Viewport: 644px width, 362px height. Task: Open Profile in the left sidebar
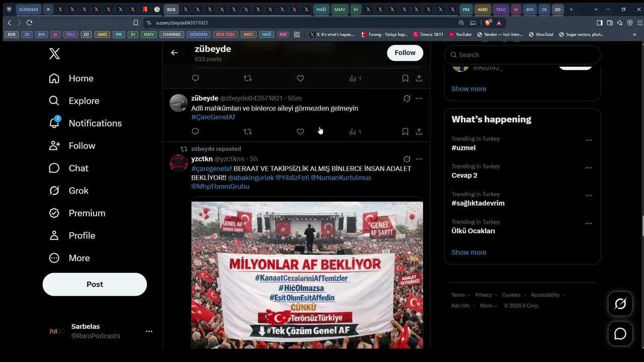click(72, 235)
